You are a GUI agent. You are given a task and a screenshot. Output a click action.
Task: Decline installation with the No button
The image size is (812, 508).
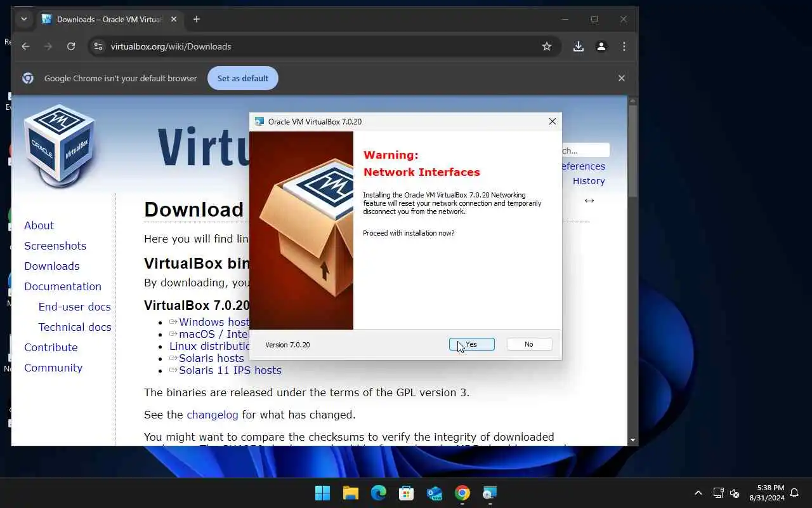tap(529, 344)
